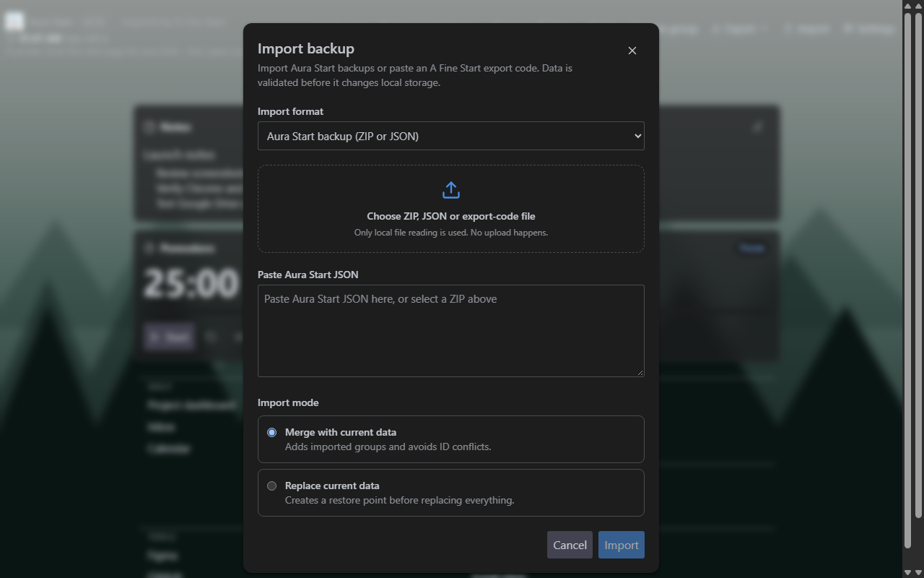The height and width of the screenshot is (578, 924).
Task: Open the Import format dropdown
Action: (x=450, y=136)
